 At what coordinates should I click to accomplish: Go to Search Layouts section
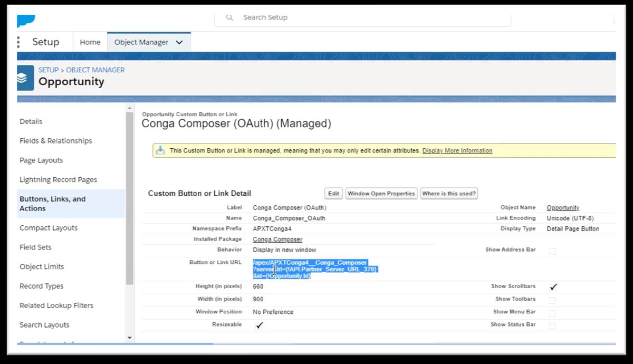(x=44, y=325)
